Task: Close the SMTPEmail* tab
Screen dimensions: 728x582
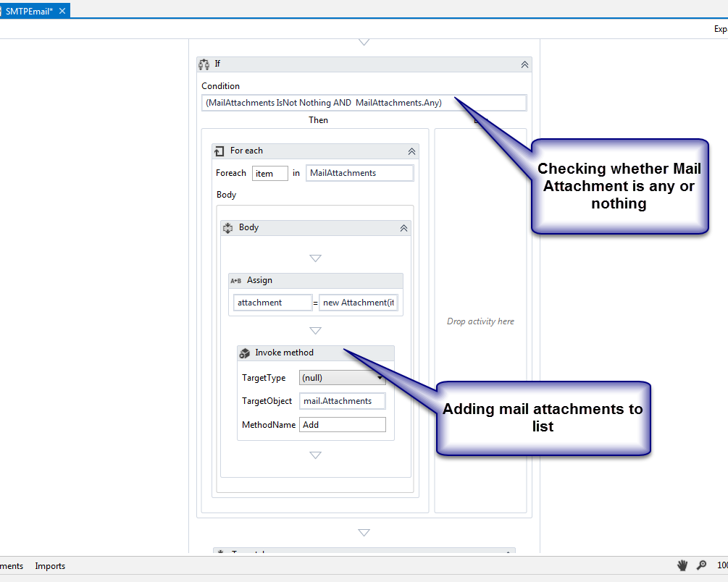Action: pyautogui.click(x=62, y=11)
